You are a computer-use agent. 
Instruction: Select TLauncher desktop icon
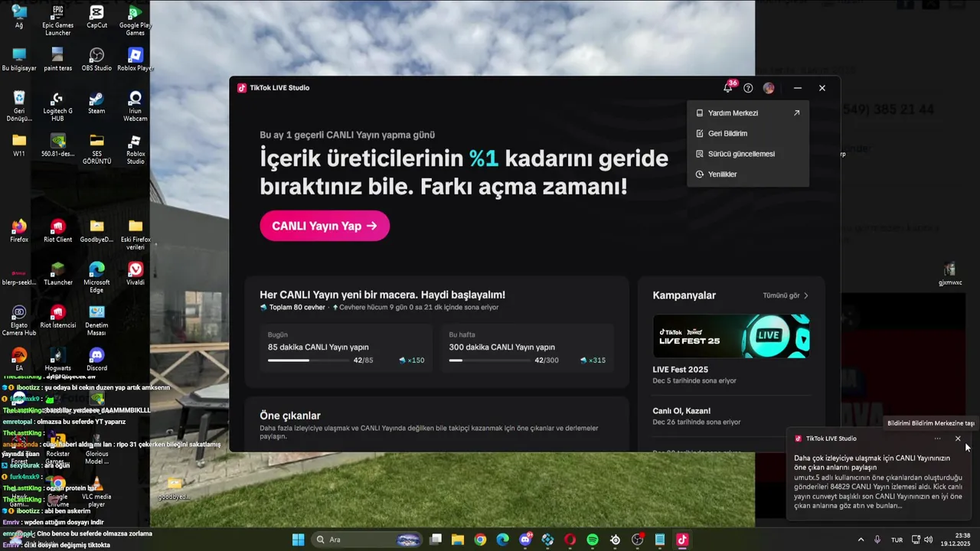point(58,274)
